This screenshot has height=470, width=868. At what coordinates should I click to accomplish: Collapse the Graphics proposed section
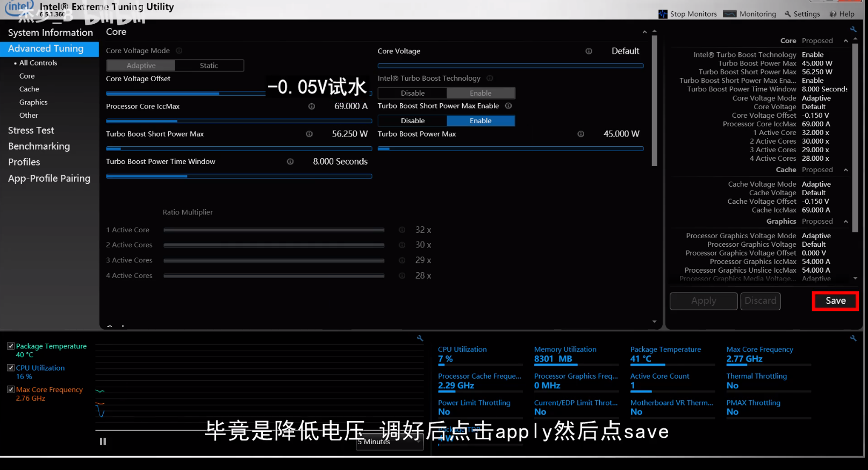[x=845, y=222]
